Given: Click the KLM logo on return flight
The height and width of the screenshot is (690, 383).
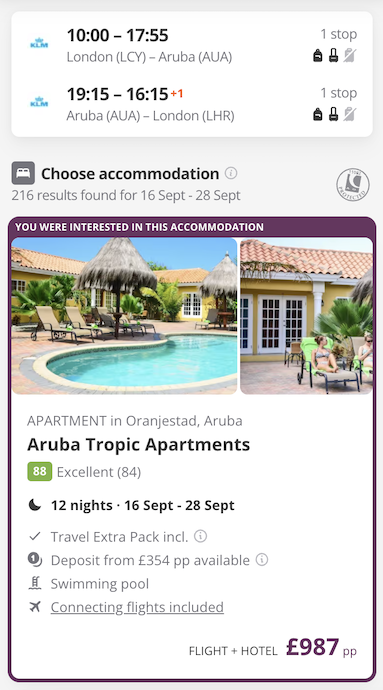Looking at the screenshot, I should (39, 103).
